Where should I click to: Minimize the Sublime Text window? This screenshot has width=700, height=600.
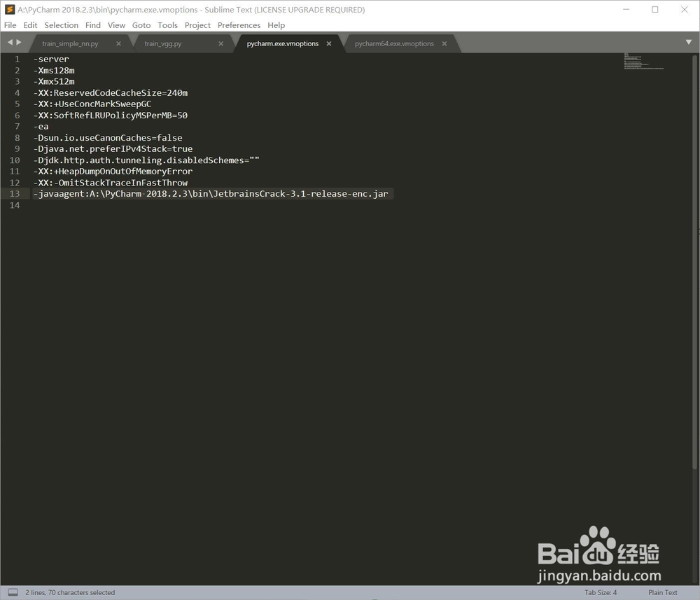pos(626,9)
